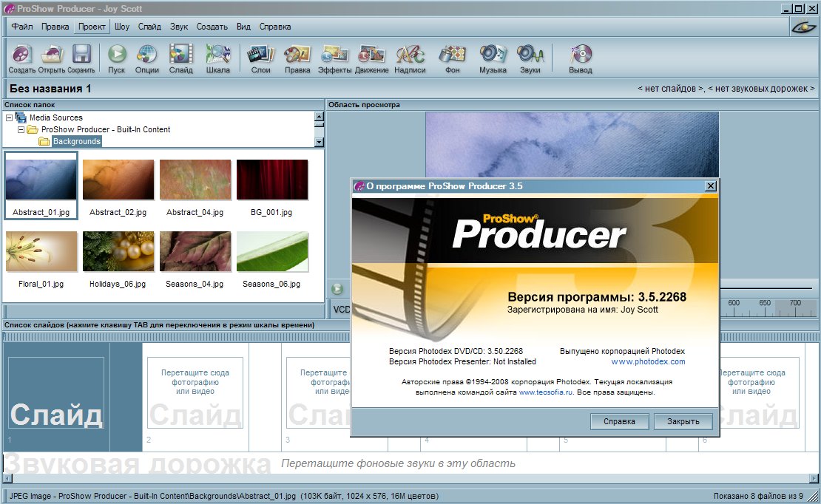This screenshot has width=821, height=504.
Task: Open the Создать menu
Action: point(212,27)
